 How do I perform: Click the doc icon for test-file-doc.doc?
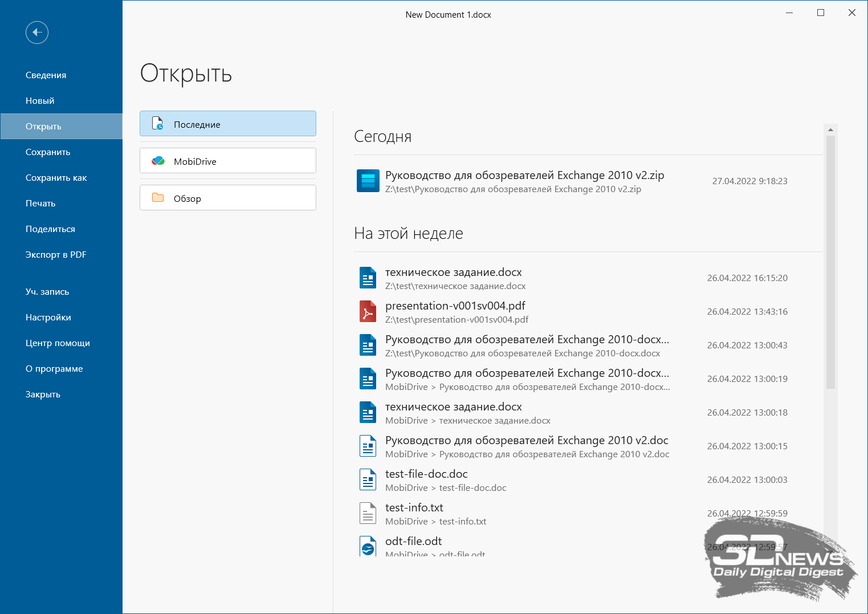(x=368, y=479)
